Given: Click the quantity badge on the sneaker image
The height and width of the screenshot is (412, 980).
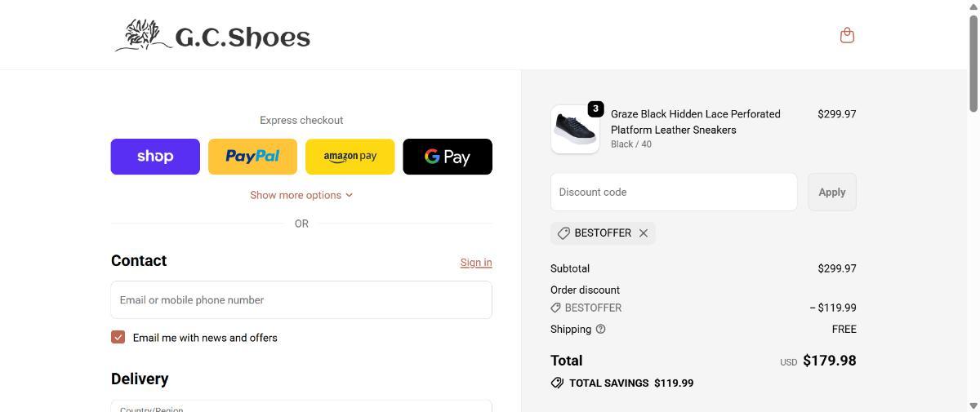Looking at the screenshot, I should pos(595,109).
